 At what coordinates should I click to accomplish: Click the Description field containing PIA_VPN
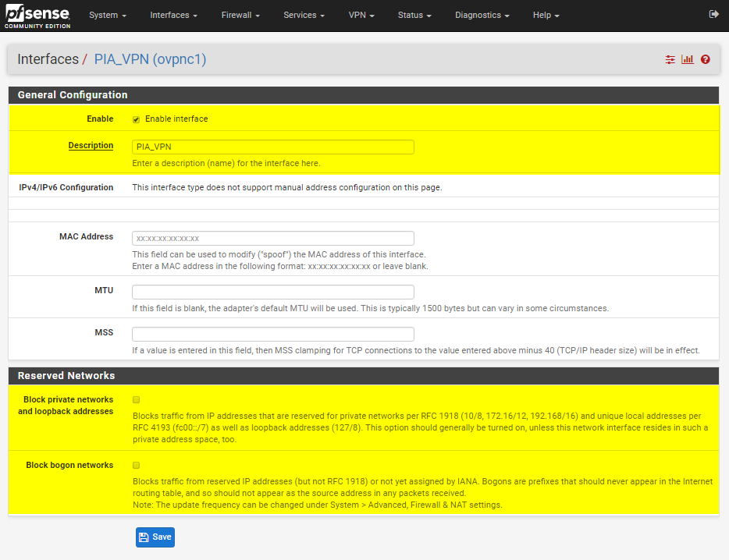[x=273, y=147]
